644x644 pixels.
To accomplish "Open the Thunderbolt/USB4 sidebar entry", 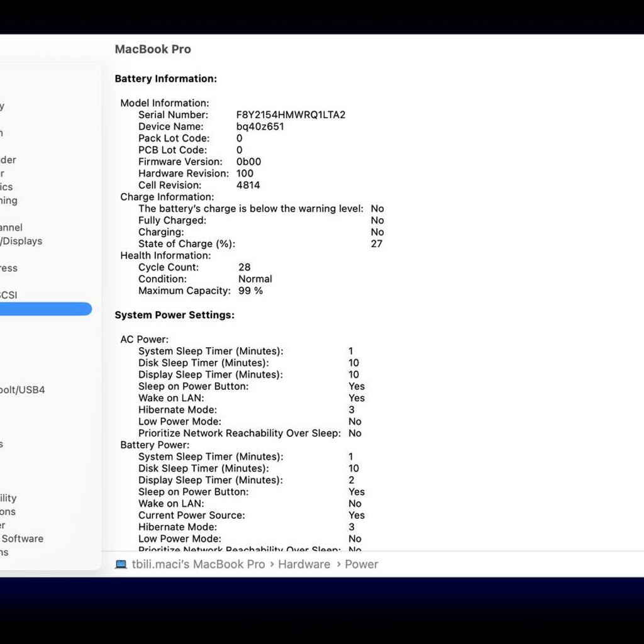I will (22, 390).
